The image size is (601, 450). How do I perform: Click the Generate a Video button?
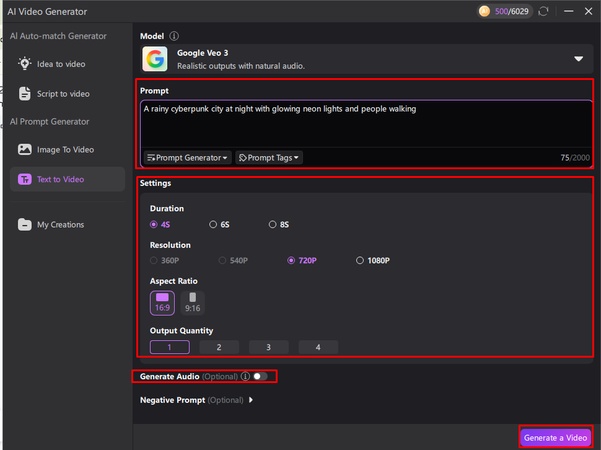point(555,438)
